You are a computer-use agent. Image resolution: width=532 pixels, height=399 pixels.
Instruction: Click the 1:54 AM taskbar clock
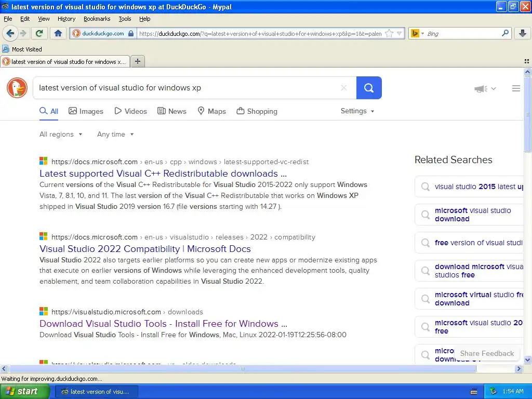pyautogui.click(x=513, y=392)
